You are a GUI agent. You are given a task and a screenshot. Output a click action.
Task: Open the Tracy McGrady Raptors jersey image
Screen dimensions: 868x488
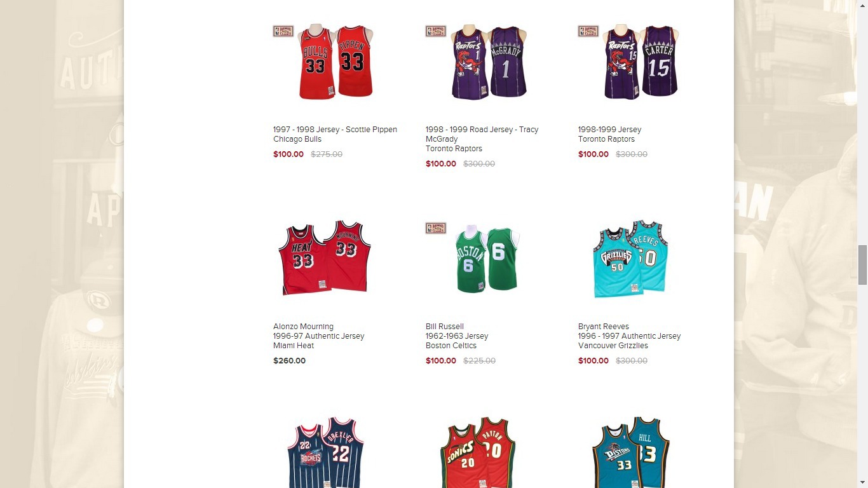tap(488, 62)
